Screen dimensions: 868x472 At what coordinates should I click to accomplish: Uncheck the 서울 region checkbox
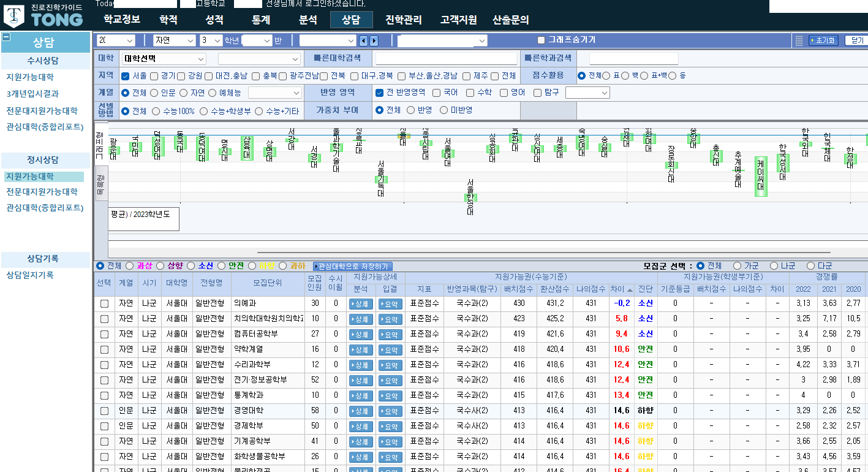[x=125, y=76]
